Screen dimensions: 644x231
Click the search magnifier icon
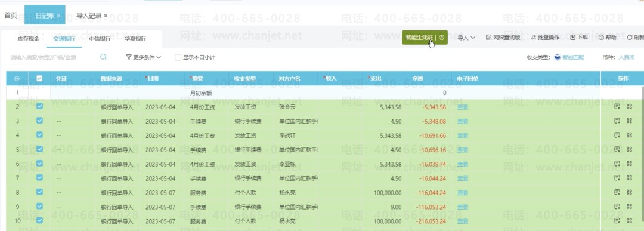(103, 57)
